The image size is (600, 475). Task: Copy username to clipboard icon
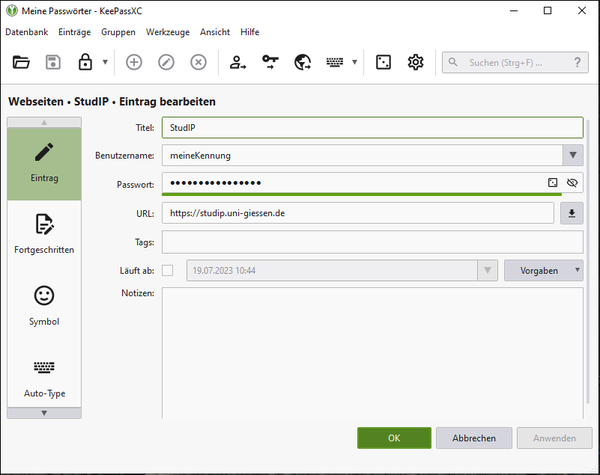coord(238,62)
